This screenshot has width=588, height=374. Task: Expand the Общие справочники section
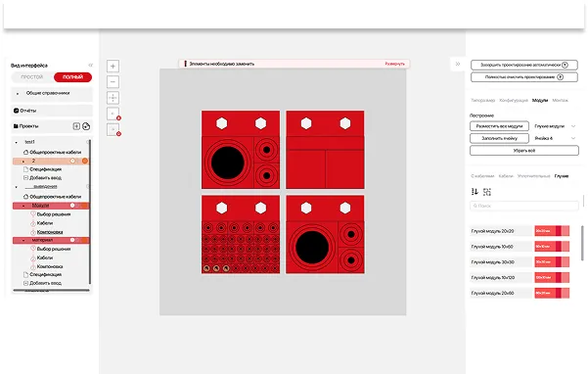tap(52, 93)
